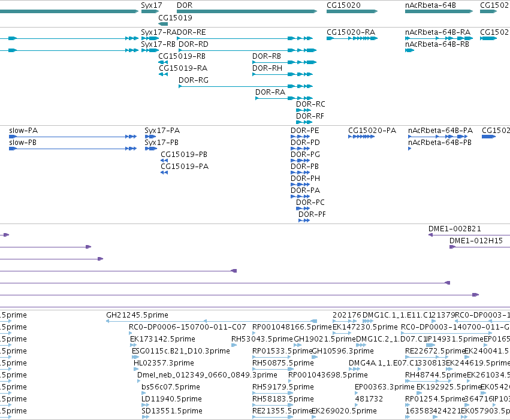
Task: Click the CG15020-RA transcript label
Action: pyautogui.click(x=351, y=32)
